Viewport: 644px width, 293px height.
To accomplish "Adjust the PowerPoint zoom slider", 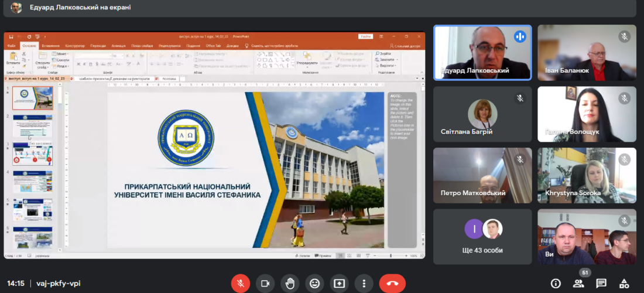I will click(x=391, y=256).
